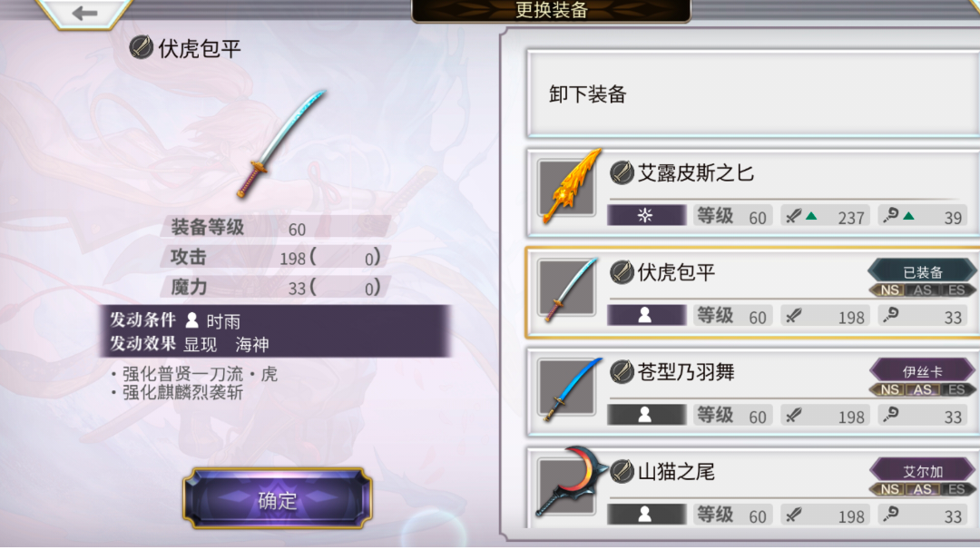Image resolution: width=980 pixels, height=550 pixels.
Task: Tap the 伊丝卡 character owner tag
Action: click(923, 371)
